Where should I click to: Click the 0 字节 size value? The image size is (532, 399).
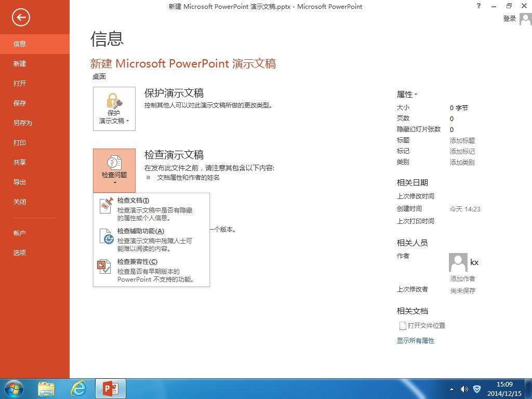(x=459, y=108)
